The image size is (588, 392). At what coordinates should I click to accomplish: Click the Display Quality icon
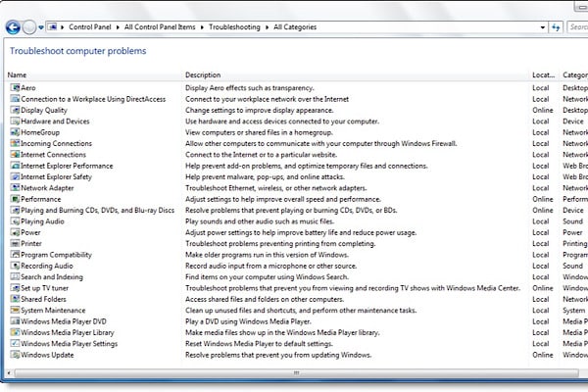[x=15, y=110]
